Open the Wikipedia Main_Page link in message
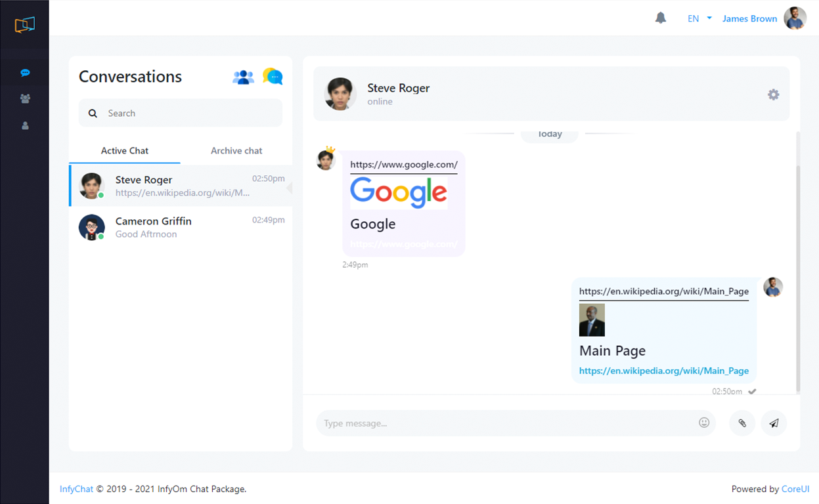 coord(663,371)
